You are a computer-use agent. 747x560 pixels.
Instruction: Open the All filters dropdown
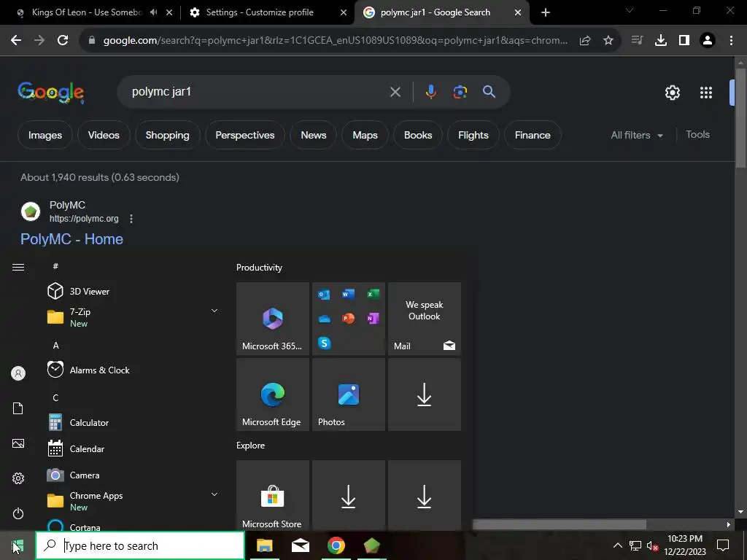(637, 135)
